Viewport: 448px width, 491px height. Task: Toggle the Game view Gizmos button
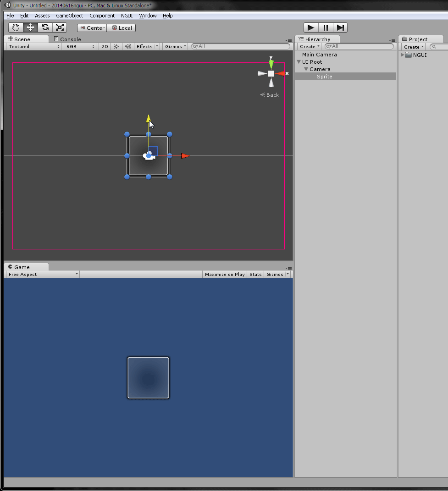coord(275,274)
